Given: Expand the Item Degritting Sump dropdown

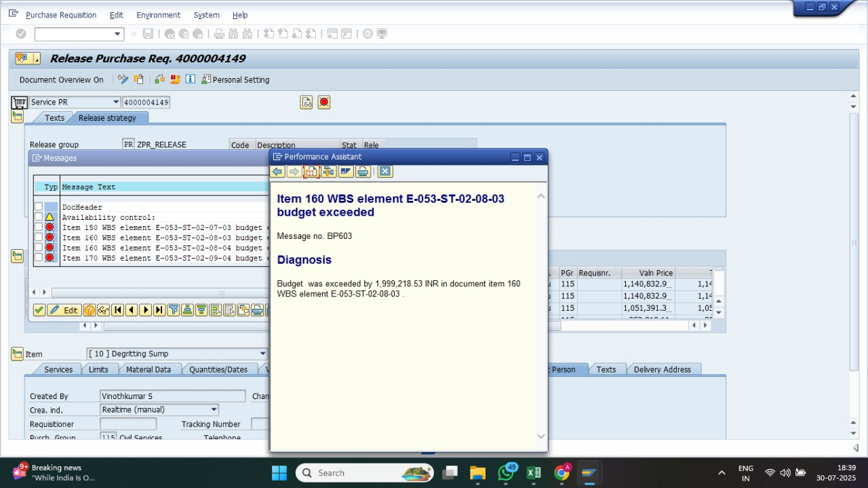Looking at the screenshot, I should pyautogui.click(x=263, y=354).
